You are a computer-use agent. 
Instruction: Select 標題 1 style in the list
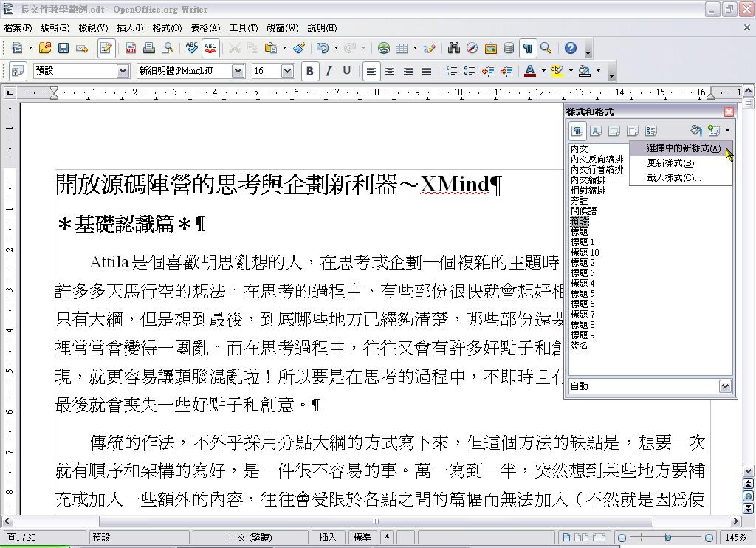click(x=582, y=242)
